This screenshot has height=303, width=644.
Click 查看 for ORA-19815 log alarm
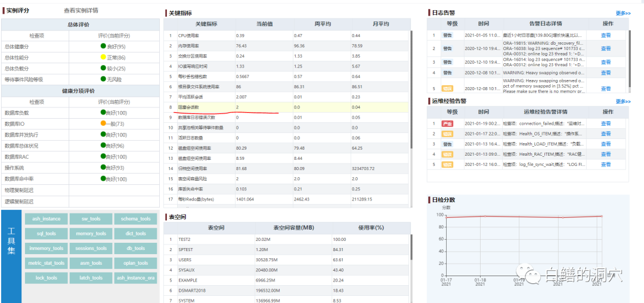coord(606,48)
